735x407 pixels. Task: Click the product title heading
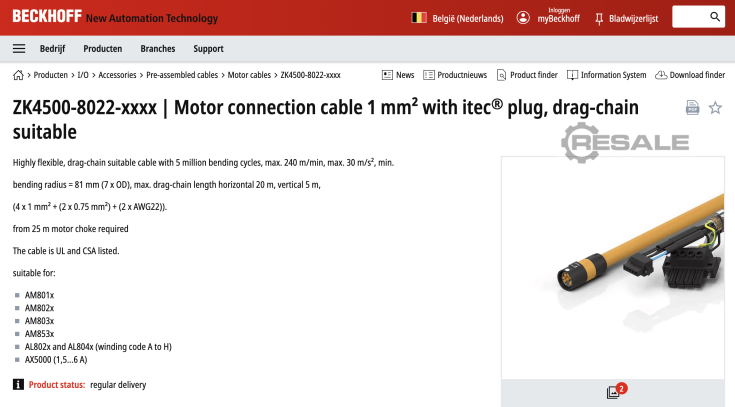pos(325,120)
